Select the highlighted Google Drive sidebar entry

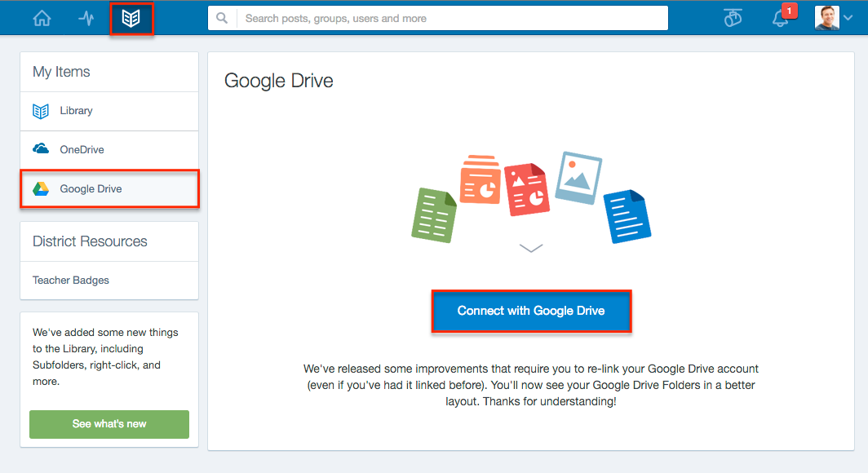pyautogui.click(x=91, y=188)
